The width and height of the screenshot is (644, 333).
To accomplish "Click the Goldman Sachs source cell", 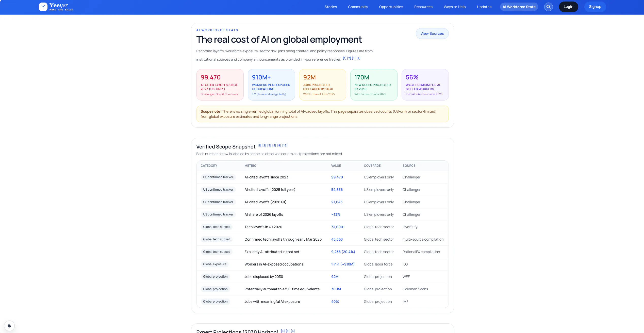I will (x=415, y=289).
